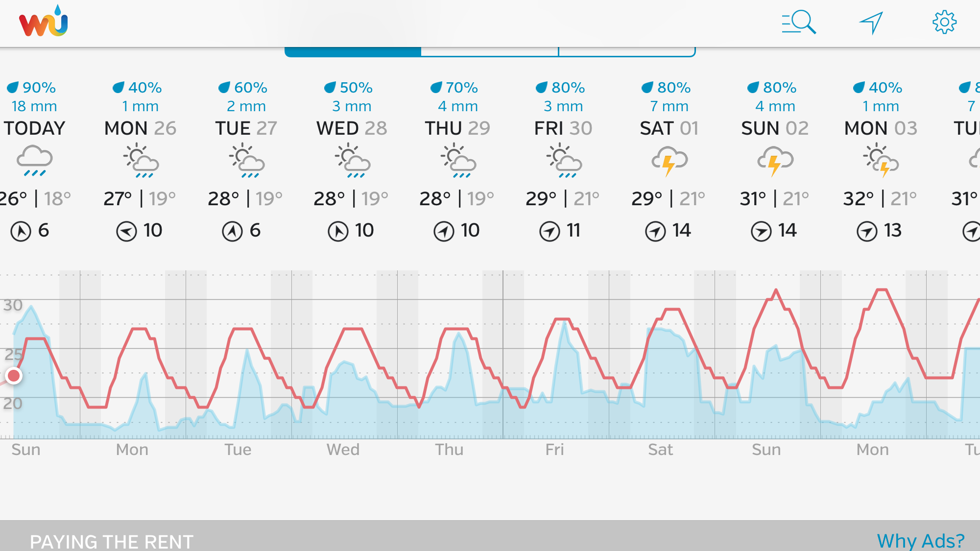This screenshot has height=551, width=980.
Task: Open the Why Ads? link
Action: click(921, 541)
